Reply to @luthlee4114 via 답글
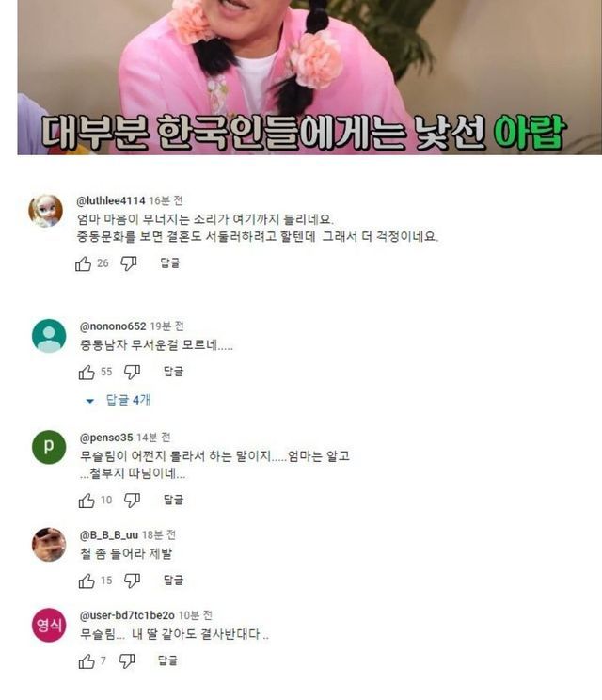The height and width of the screenshot is (700, 602). (170, 262)
